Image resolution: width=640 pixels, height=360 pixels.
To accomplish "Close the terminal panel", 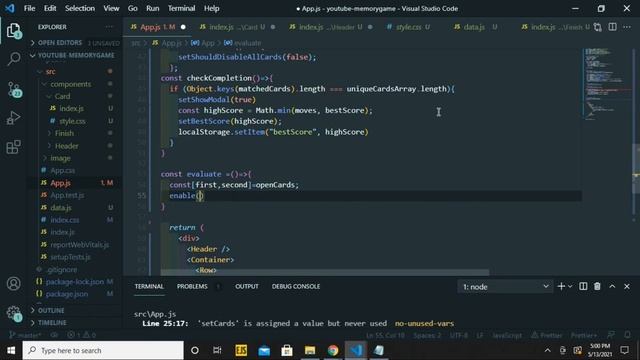I will 627,287.
